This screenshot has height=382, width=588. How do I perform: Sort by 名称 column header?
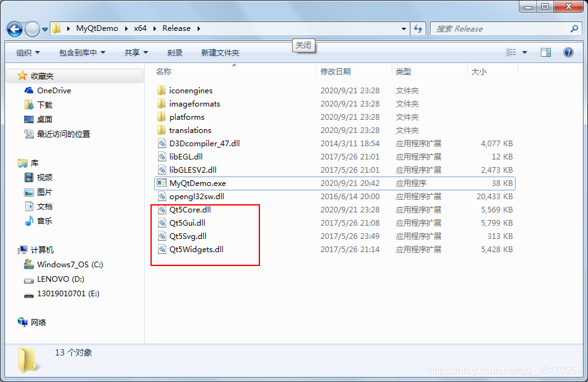(x=164, y=71)
